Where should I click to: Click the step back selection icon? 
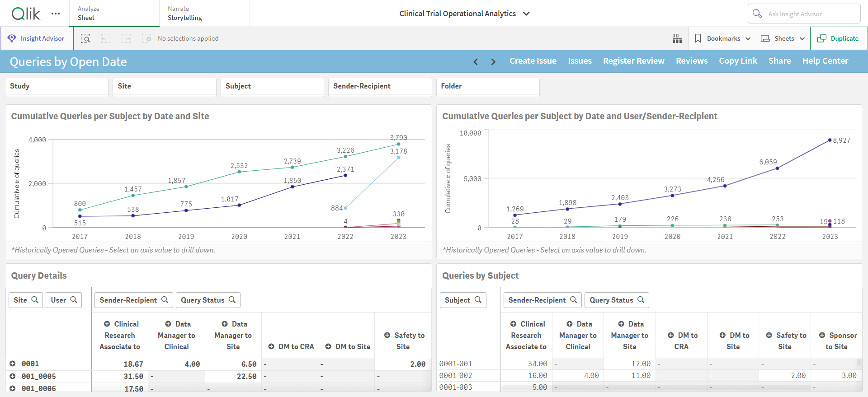tap(106, 38)
